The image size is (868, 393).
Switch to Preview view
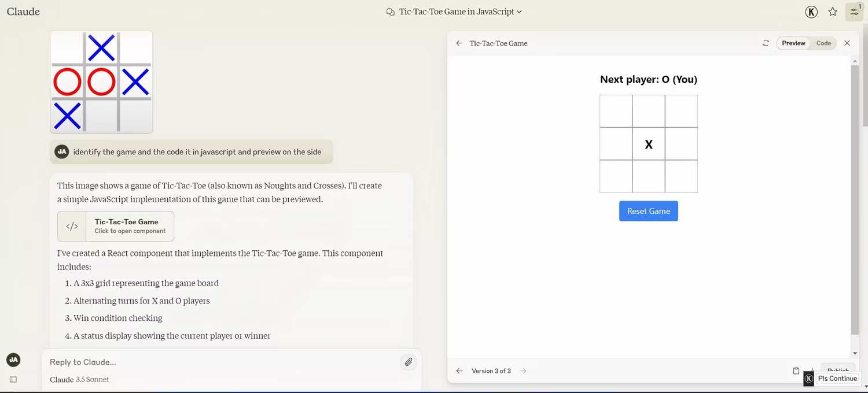coord(793,43)
